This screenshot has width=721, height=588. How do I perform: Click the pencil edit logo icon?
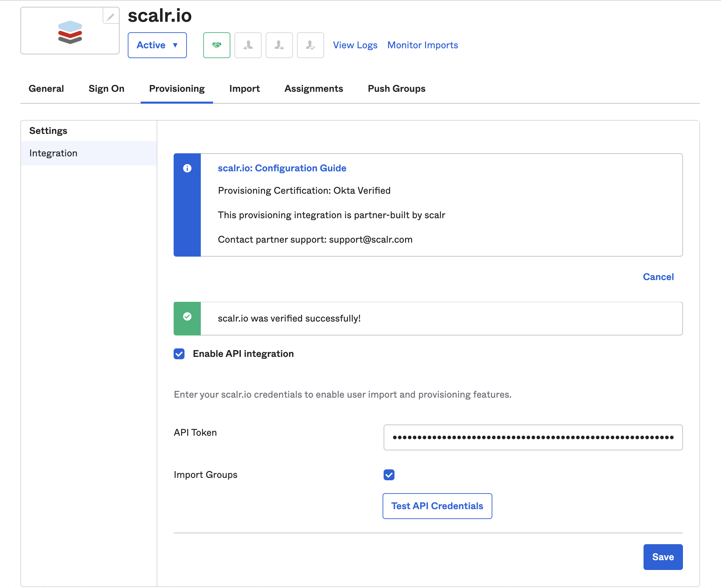111,16
